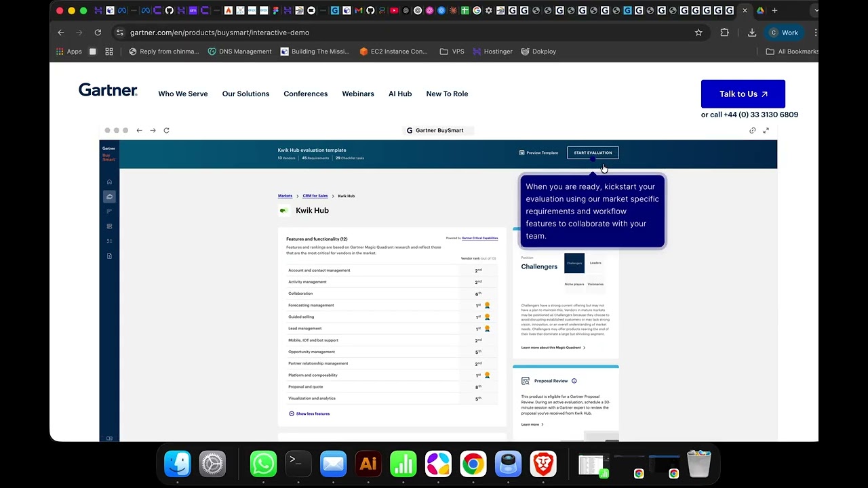Open the Gartner Critical Capabilities link
The image size is (868, 488).
click(x=479, y=239)
